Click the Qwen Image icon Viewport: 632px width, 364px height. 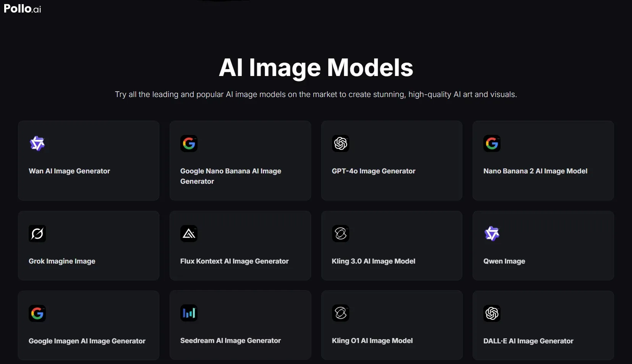click(492, 234)
